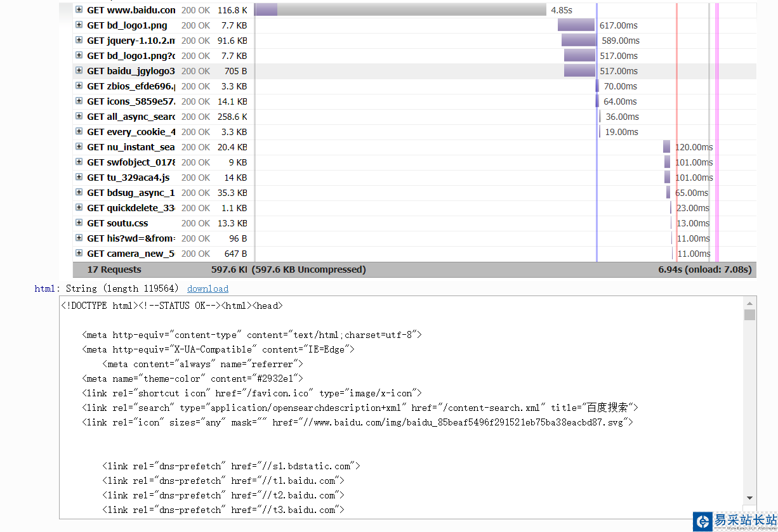Click the dns-prefetch t2.baidu.com line
Image resolution: width=778 pixels, height=532 pixels.
pos(223,495)
